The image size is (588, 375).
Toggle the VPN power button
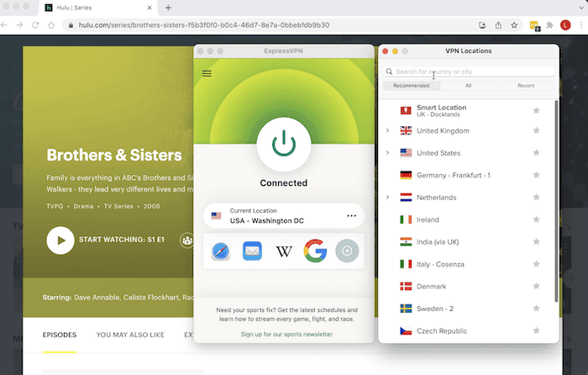284,144
